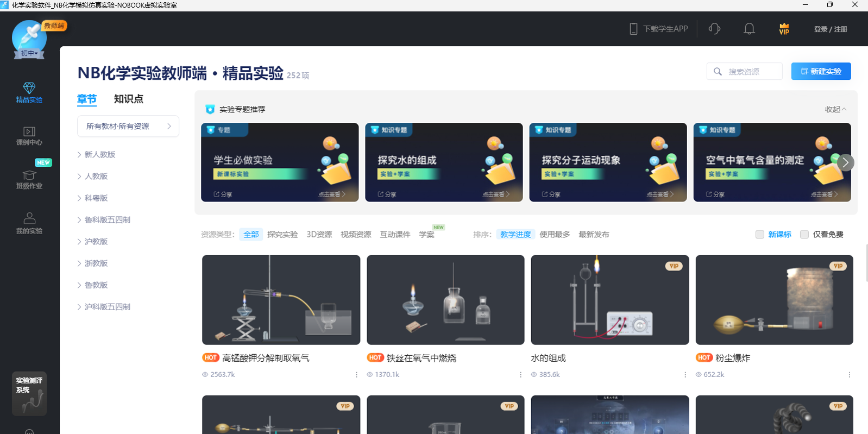This screenshot has width=868, height=434.
Task: Share the 空气中氧气含量的测定 topic card
Action: [715, 194]
